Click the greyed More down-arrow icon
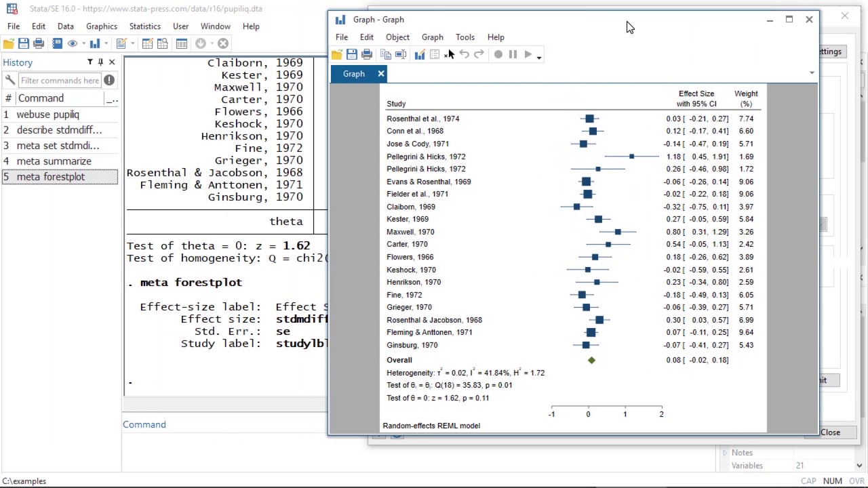The width and height of the screenshot is (868, 488). tap(201, 43)
